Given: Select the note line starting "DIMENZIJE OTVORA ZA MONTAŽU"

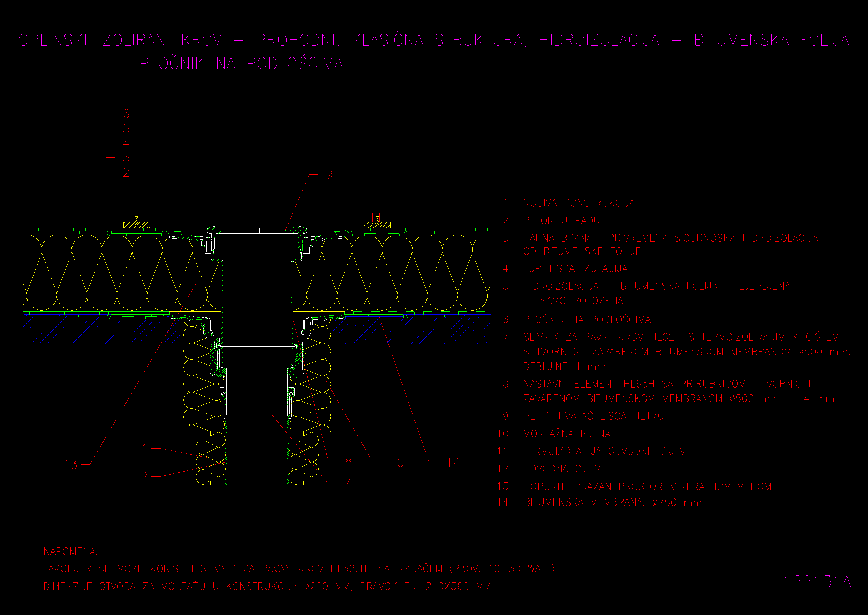Looking at the screenshot, I should [x=267, y=586].
